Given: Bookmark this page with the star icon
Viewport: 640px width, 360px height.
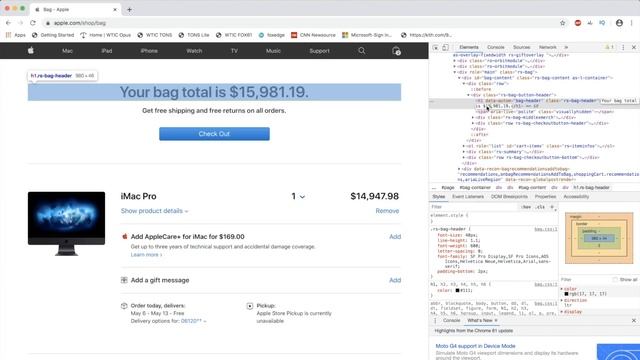Looking at the screenshot, I should [562, 23].
